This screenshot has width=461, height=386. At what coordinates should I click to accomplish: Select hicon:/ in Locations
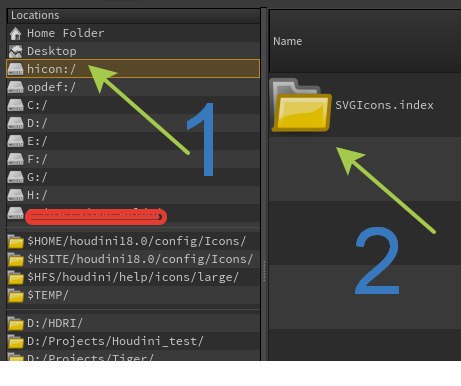point(133,69)
